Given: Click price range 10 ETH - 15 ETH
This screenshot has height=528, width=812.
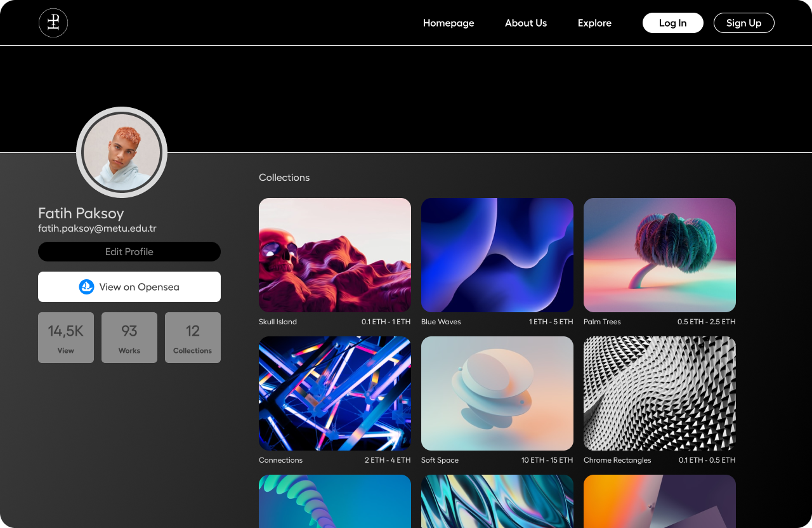Looking at the screenshot, I should coord(547,460).
